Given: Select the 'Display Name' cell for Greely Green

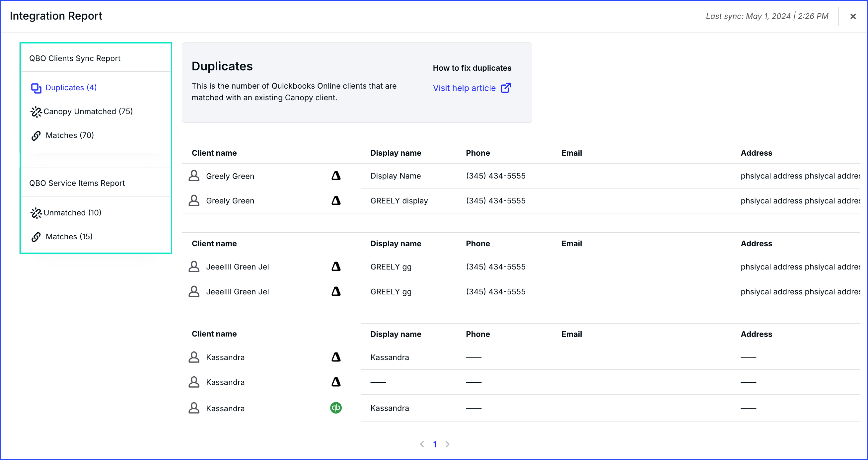Looking at the screenshot, I should pos(396,176).
